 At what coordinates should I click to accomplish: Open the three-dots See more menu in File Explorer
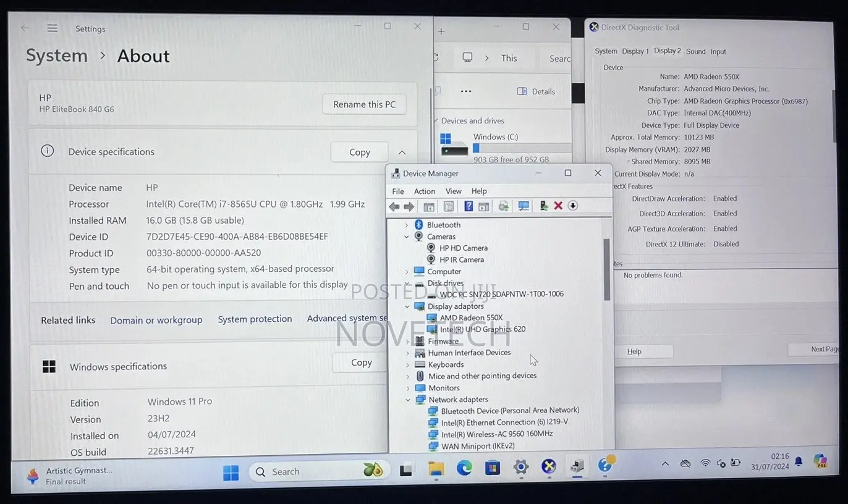click(466, 91)
